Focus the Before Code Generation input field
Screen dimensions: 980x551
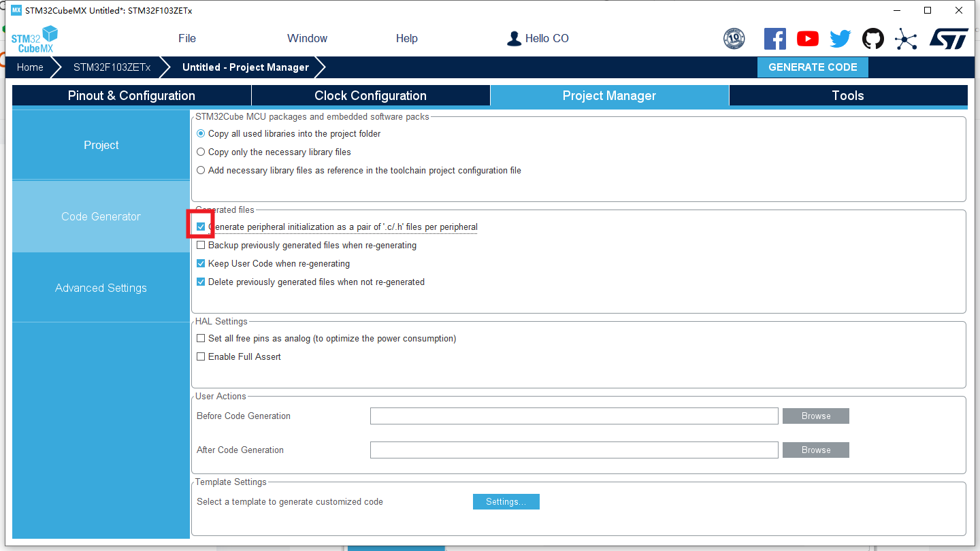click(x=574, y=416)
